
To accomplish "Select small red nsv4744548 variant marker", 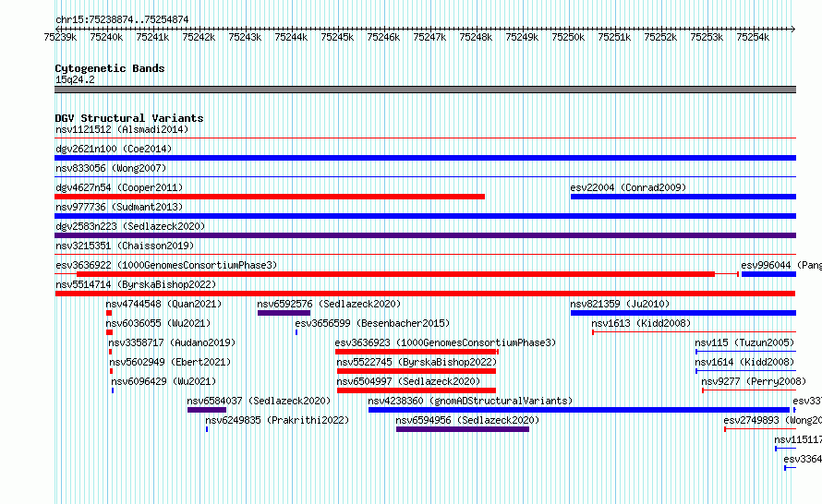I will (109, 313).
